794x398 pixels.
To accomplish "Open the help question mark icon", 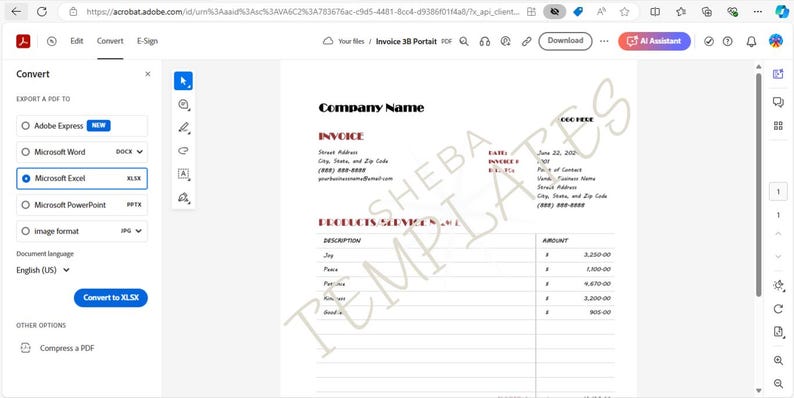I will (728, 42).
